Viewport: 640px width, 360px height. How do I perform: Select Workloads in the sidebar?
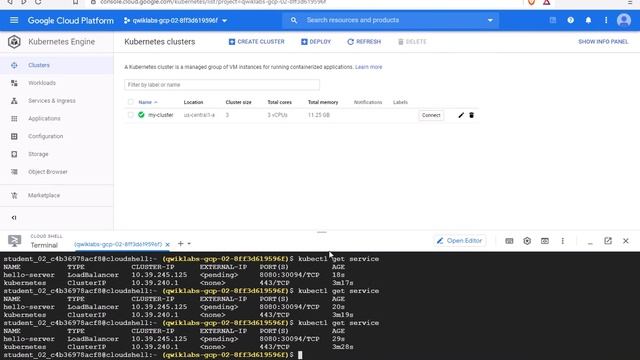57,83
